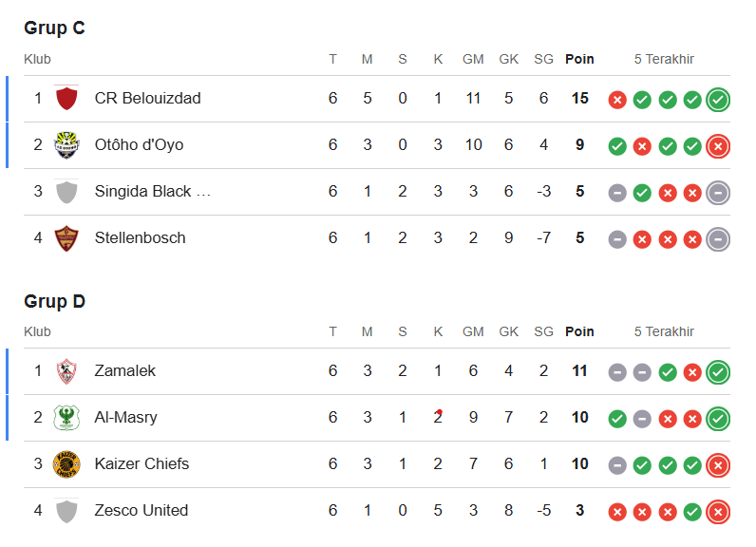Click Zesco United placeholder shield icon
Viewport: 756px width, 547px height.
(x=66, y=510)
